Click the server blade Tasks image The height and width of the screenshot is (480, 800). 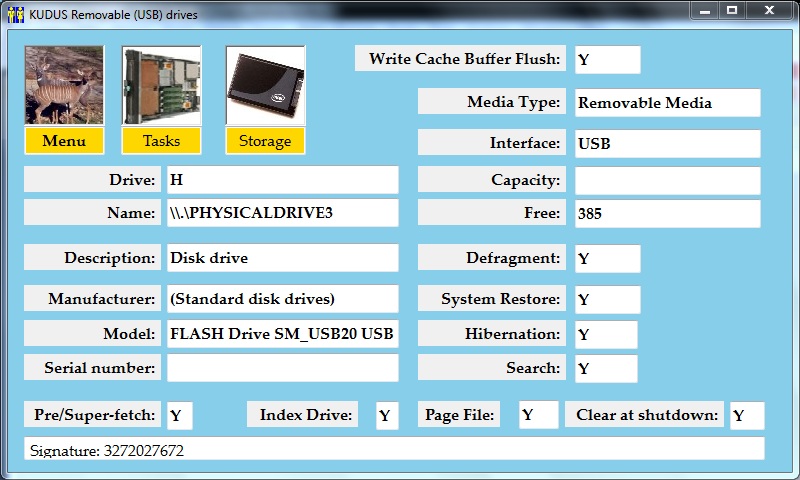click(x=161, y=85)
